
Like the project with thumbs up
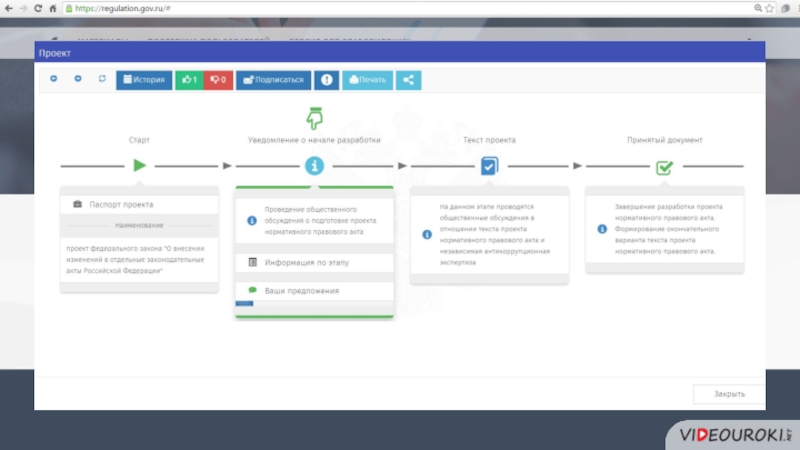click(189, 80)
